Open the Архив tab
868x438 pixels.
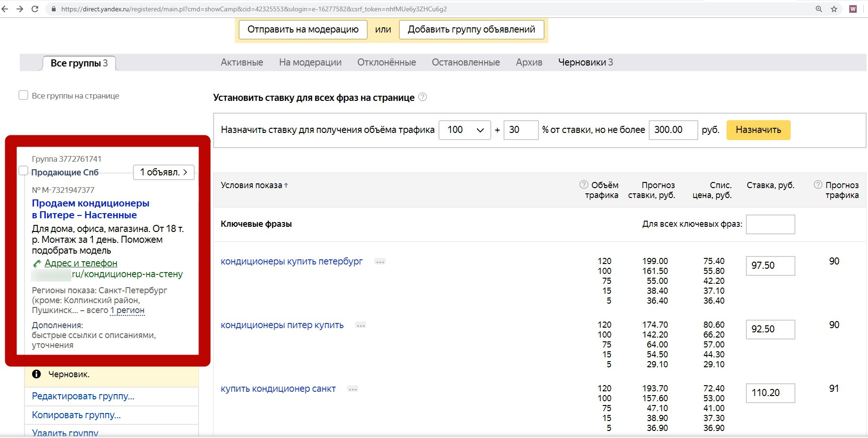click(x=529, y=62)
